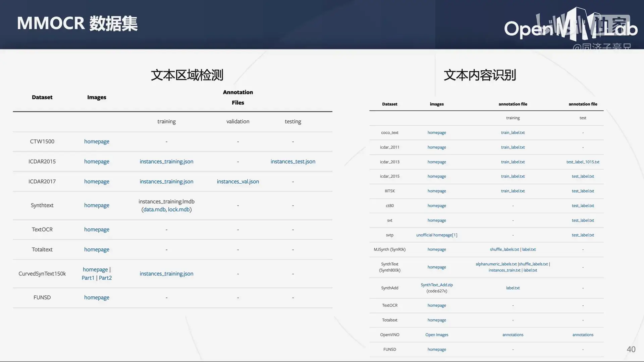Open the FUNSD homepage link in the recognition table

point(437,350)
